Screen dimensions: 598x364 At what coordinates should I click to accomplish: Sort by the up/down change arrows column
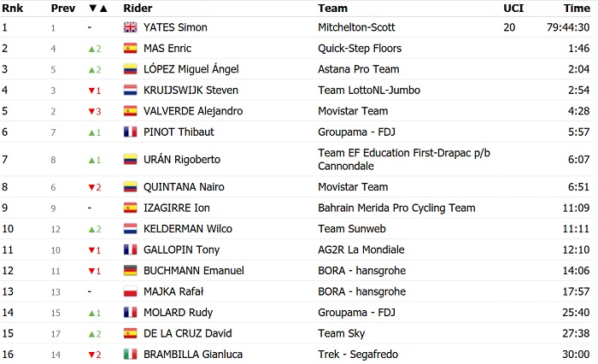99,8
